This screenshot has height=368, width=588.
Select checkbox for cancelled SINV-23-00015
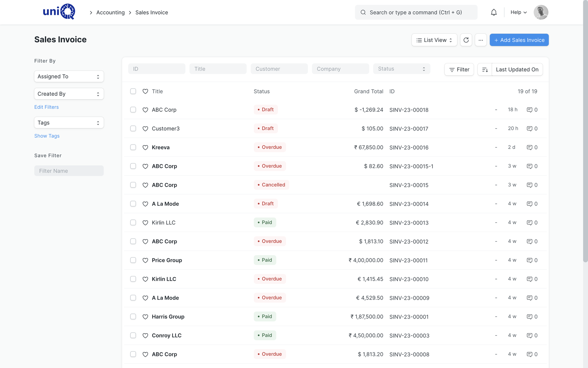coord(133,185)
